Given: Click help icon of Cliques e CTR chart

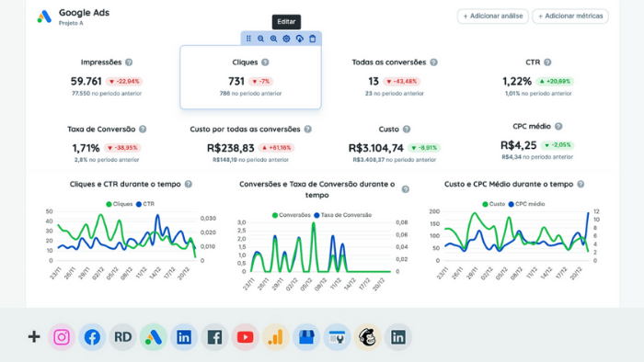Looking at the screenshot, I should coord(188,184).
